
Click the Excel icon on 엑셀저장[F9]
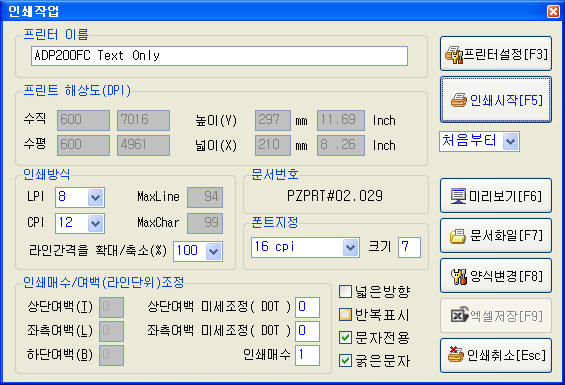(x=459, y=315)
